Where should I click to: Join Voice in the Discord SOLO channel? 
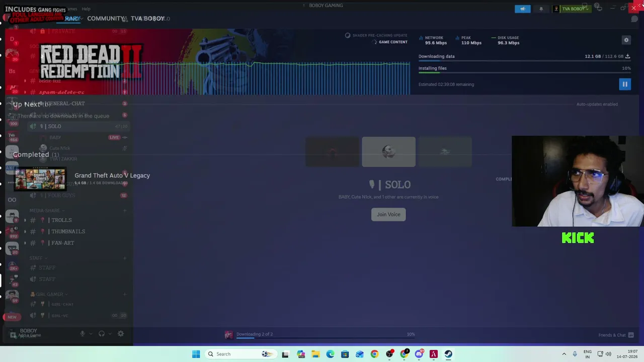point(388,215)
